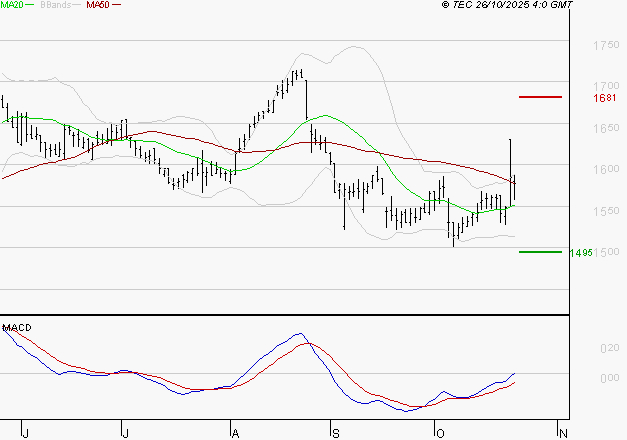Click the BBands legend label
627x440 pixels.
pos(55,5)
